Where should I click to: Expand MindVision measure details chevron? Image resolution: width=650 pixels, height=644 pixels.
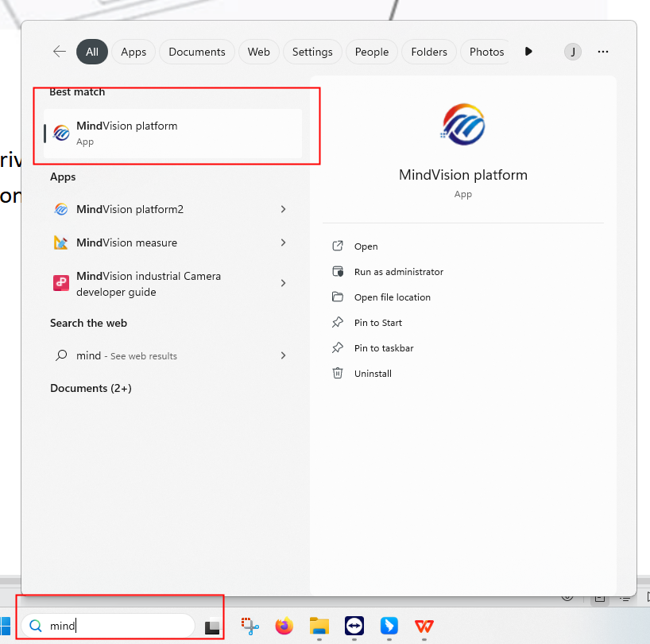(x=283, y=242)
